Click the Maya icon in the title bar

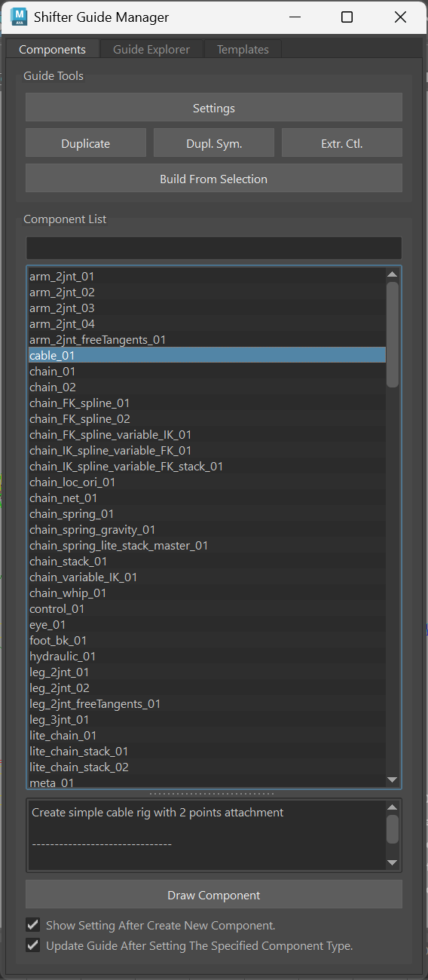coord(20,17)
